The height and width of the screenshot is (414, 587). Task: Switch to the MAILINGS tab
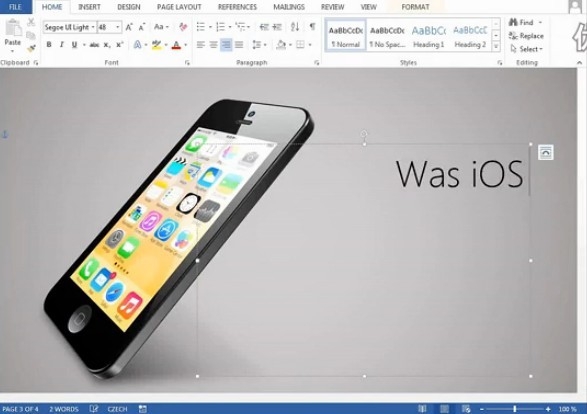(x=289, y=7)
